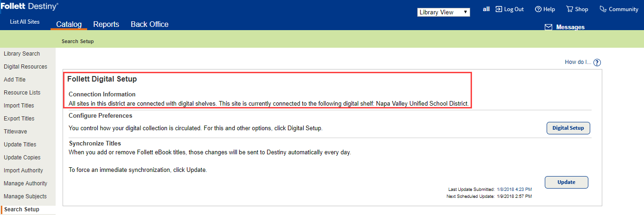Click the 'To force an immediate synchronization' text
The width and height of the screenshot is (644, 215).
[138, 170]
